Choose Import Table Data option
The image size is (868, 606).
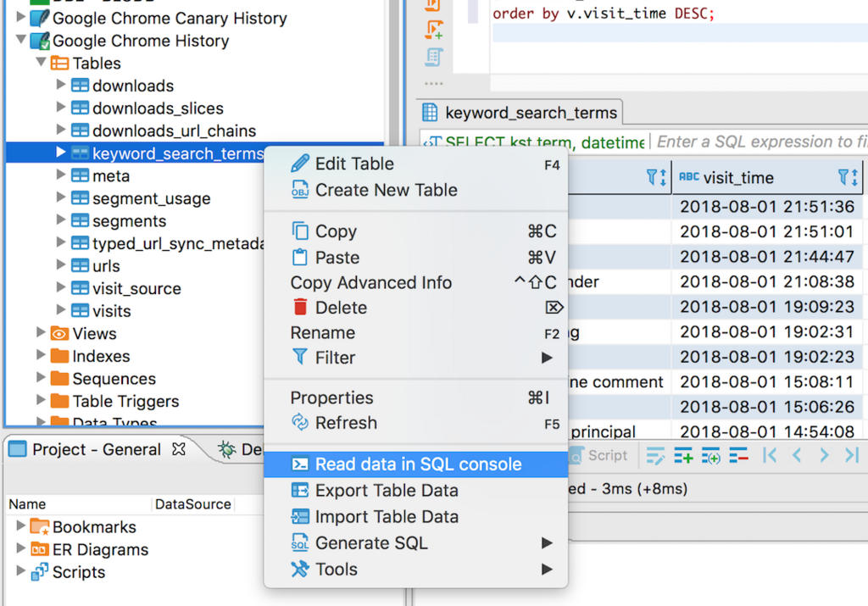(415, 516)
